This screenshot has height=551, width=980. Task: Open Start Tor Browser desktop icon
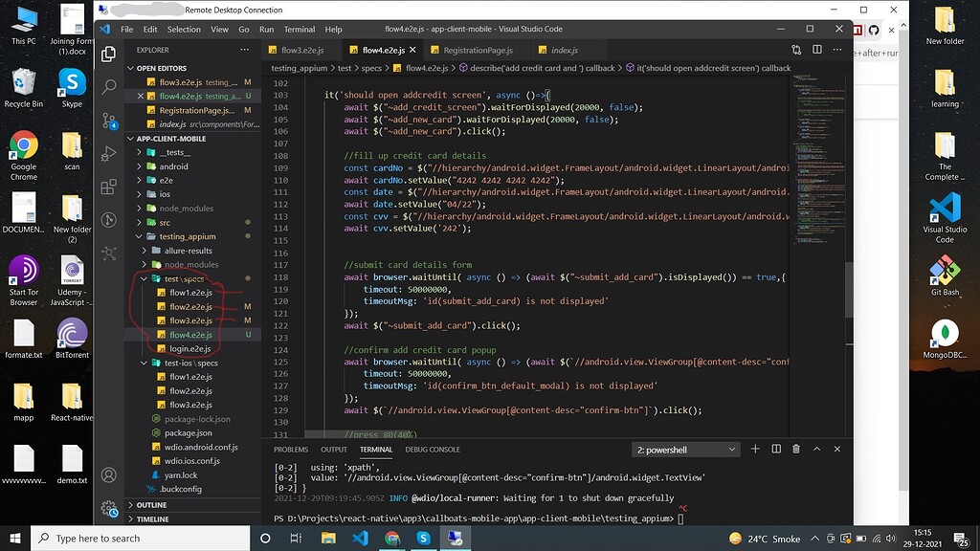pos(24,280)
